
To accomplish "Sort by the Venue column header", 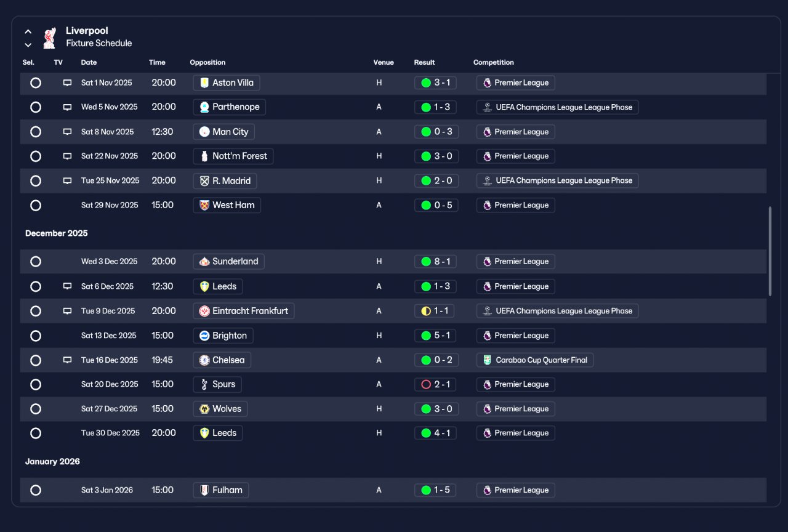I will pos(384,63).
